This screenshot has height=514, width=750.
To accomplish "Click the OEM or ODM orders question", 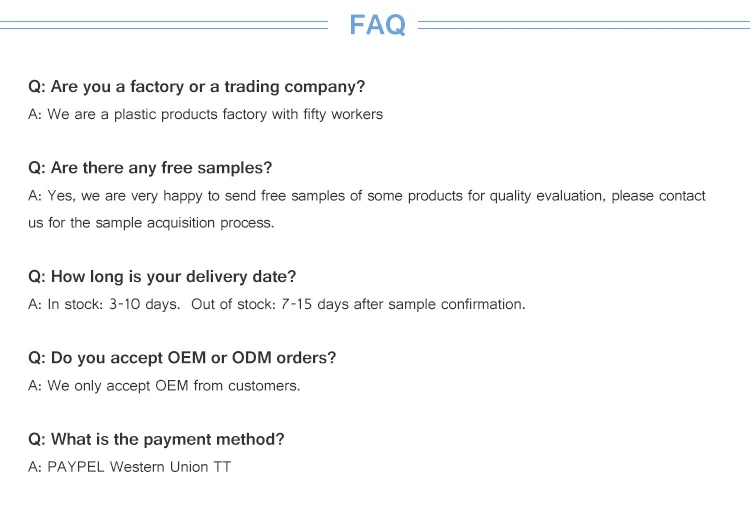I will (182, 358).
